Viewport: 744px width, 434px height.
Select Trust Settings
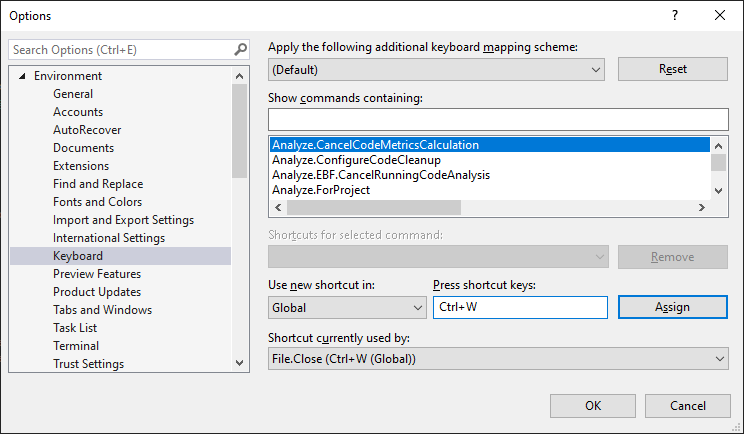point(88,364)
